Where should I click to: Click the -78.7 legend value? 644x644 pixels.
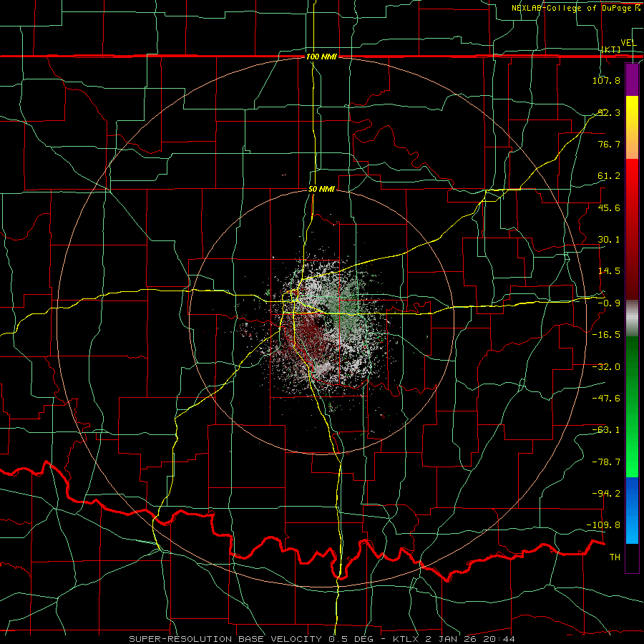606,462
